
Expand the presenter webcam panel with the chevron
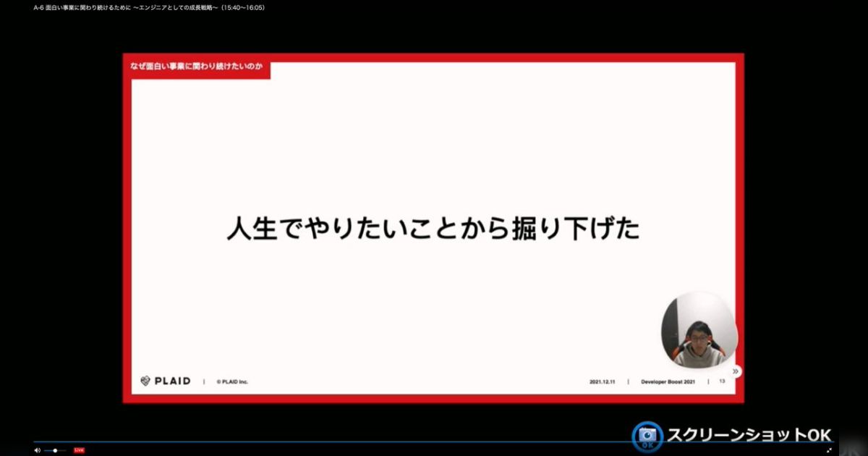(x=736, y=370)
